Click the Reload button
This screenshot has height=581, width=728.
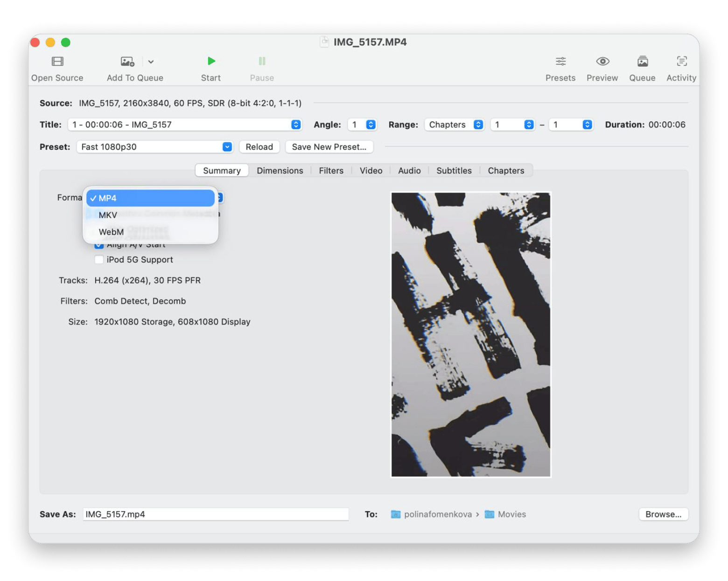(259, 146)
